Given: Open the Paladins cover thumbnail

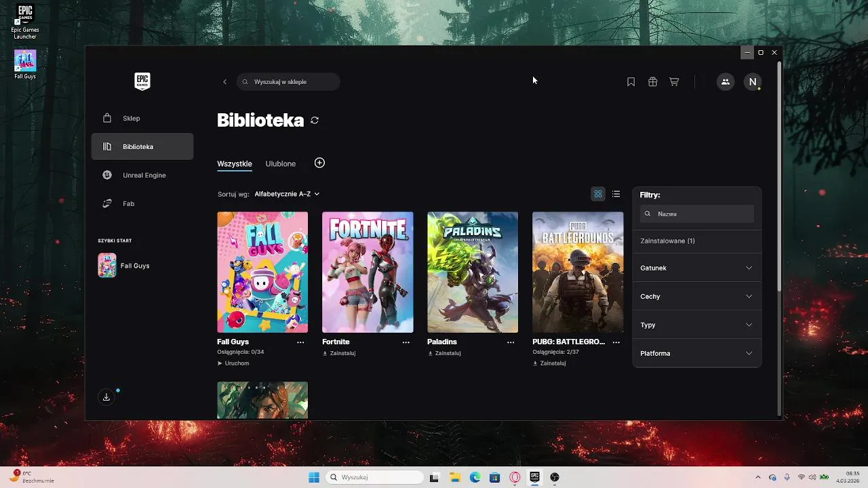Looking at the screenshot, I should pyautogui.click(x=473, y=272).
